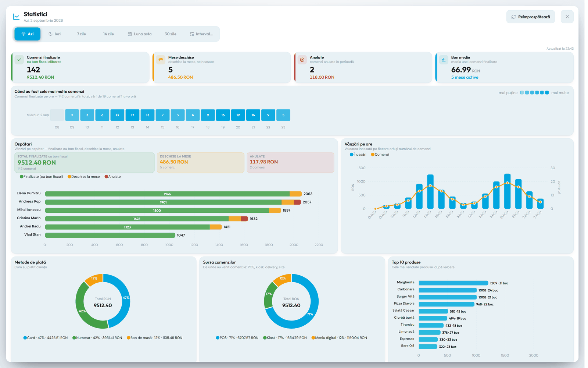The height and width of the screenshot is (368, 588).
Task: Click the Statistici line chart icon
Action: click(x=16, y=17)
